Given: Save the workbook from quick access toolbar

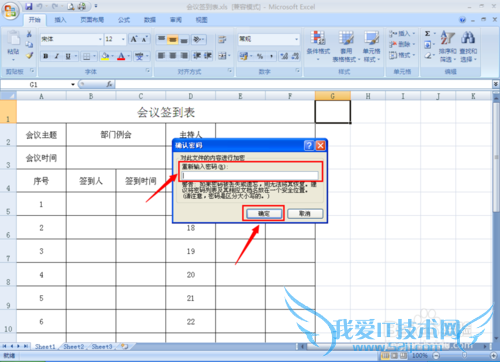Looking at the screenshot, I should pyautogui.click(x=29, y=6).
